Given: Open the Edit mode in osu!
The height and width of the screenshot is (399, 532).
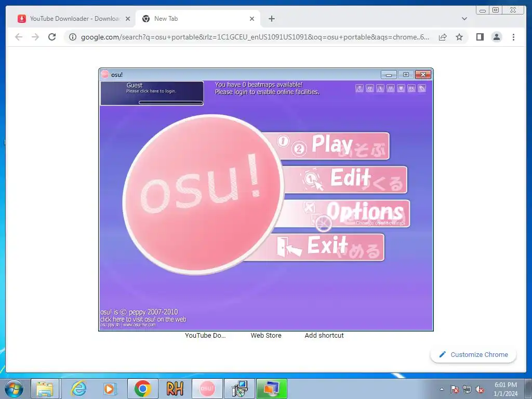Looking at the screenshot, I should tap(344, 179).
